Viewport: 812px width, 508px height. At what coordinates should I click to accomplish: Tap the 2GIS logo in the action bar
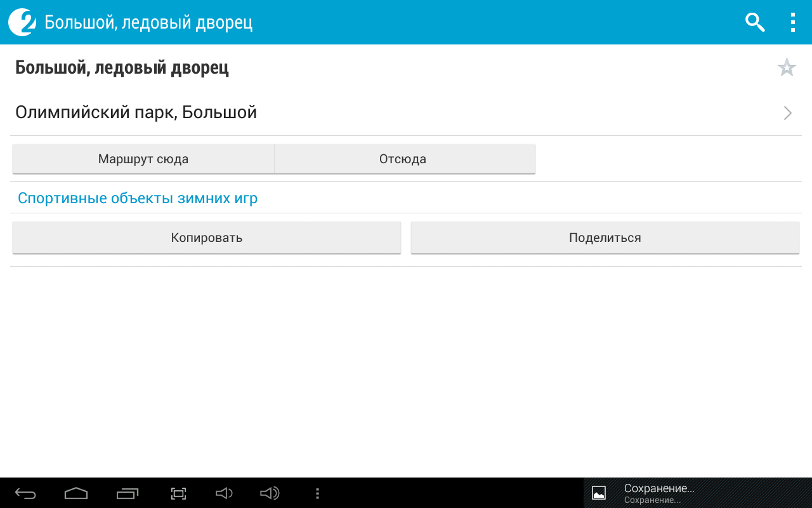click(x=22, y=22)
